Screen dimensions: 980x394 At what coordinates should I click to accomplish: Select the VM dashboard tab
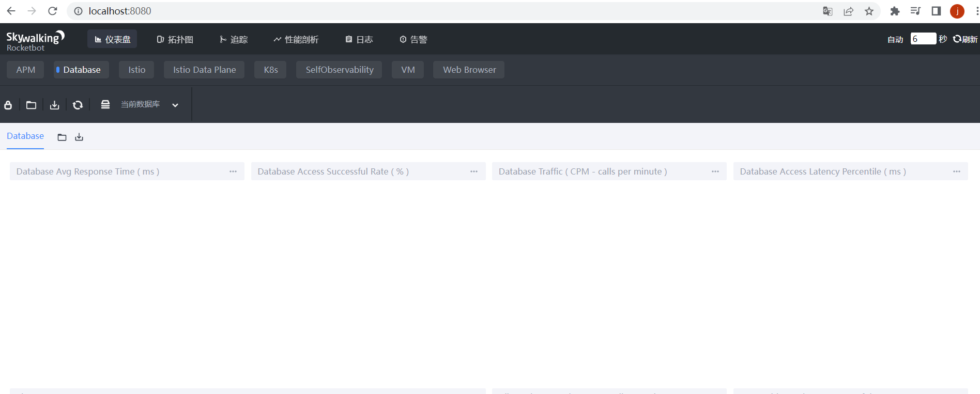tap(408, 70)
